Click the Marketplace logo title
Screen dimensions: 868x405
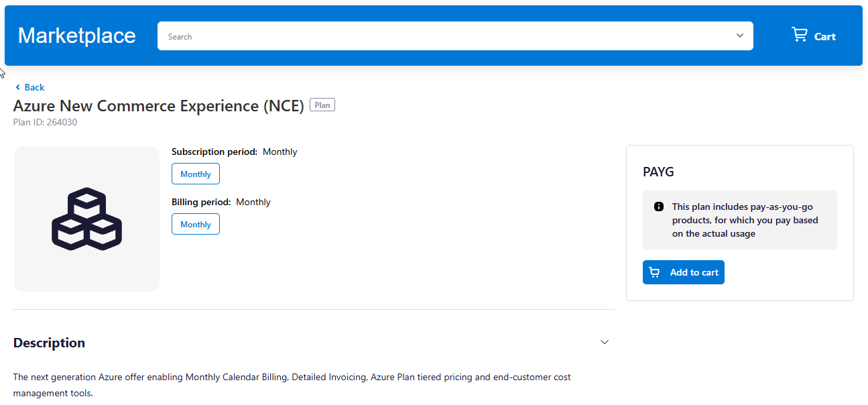point(77,36)
